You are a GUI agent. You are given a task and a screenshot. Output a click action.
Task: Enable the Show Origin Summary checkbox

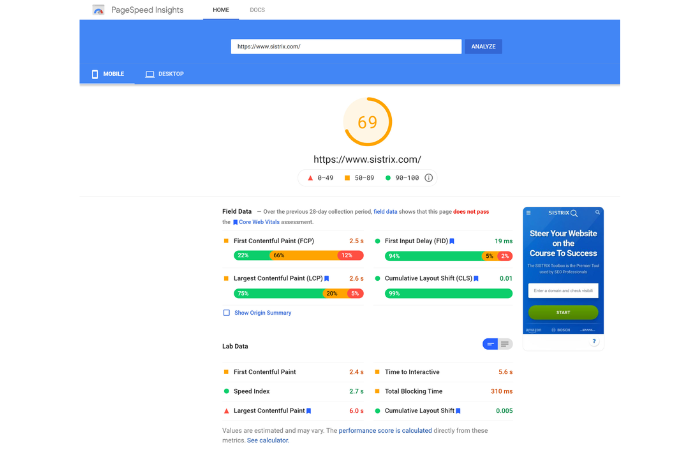pyautogui.click(x=226, y=312)
